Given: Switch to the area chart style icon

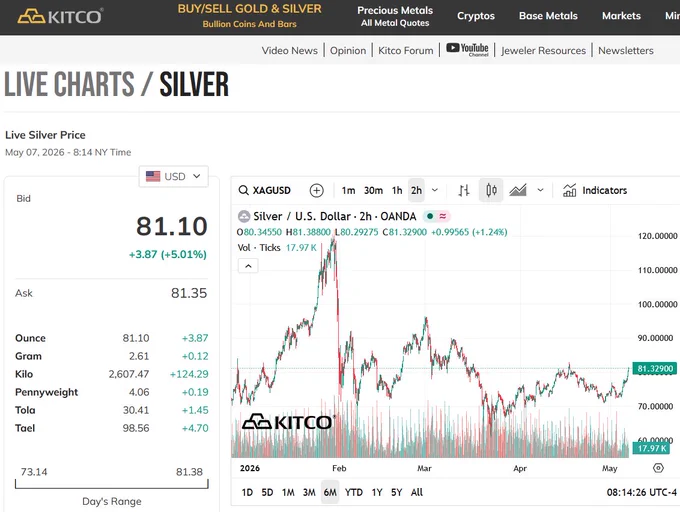Looking at the screenshot, I should 518,190.
